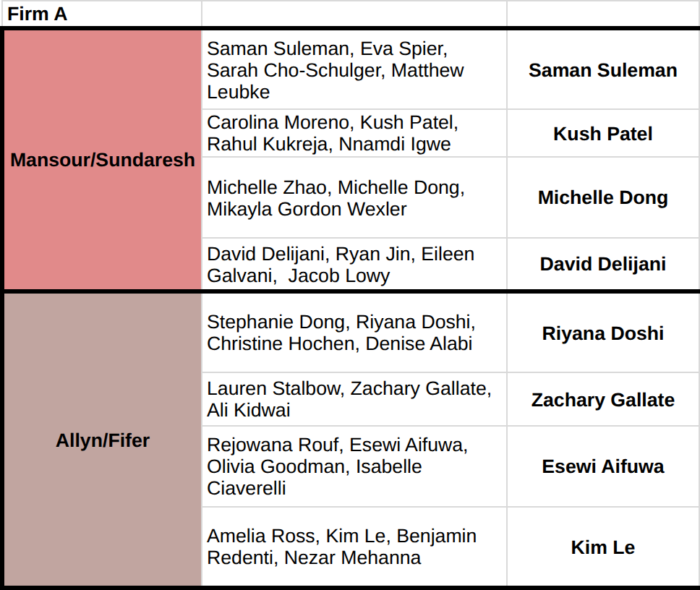Select cell with Amelia Ross, Kim Le

354,547
